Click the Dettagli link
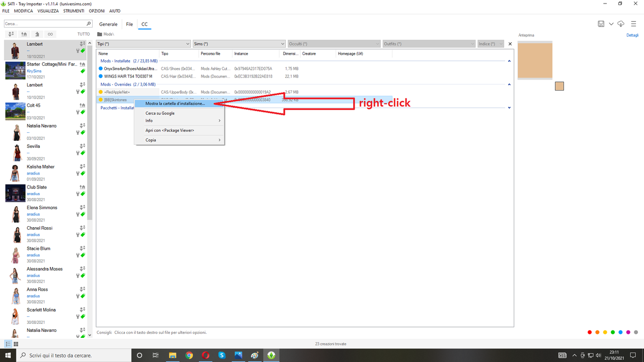 click(632, 35)
